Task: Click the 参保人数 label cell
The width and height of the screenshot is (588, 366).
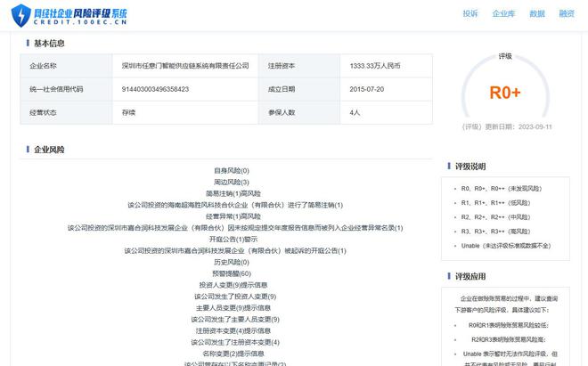Action: click(299, 112)
